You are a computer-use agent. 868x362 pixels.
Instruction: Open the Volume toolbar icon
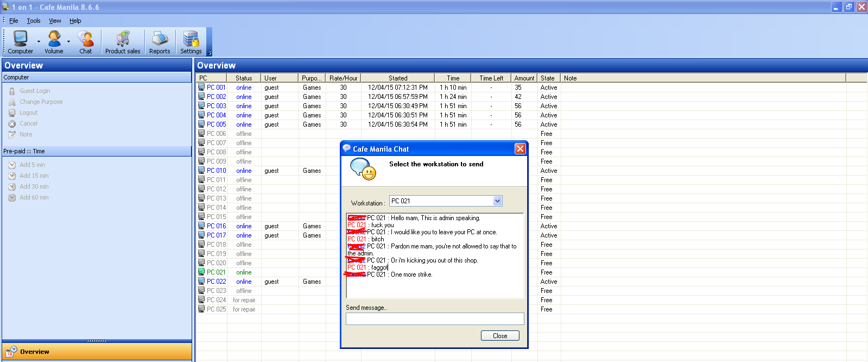tap(54, 42)
